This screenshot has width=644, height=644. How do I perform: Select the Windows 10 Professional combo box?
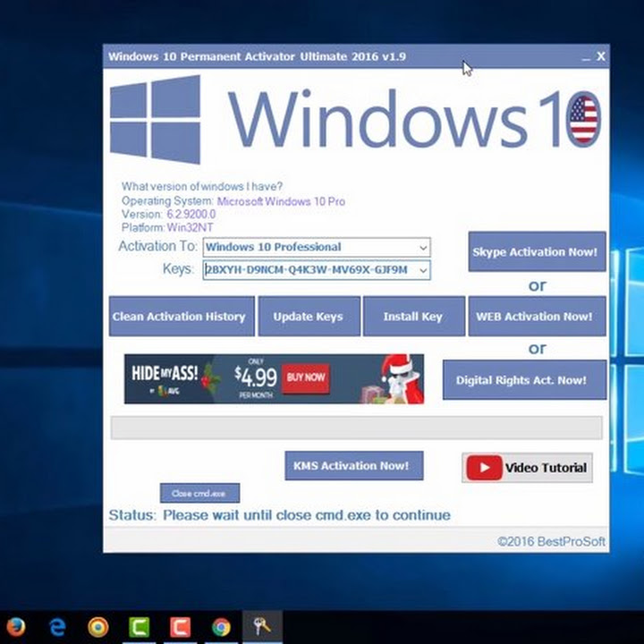pyautogui.click(x=317, y=247)
